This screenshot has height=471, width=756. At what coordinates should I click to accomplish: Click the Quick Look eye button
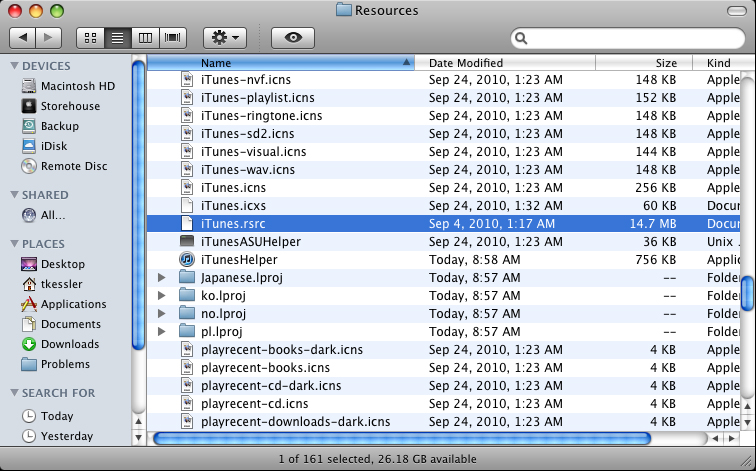[x=293, y=38]
